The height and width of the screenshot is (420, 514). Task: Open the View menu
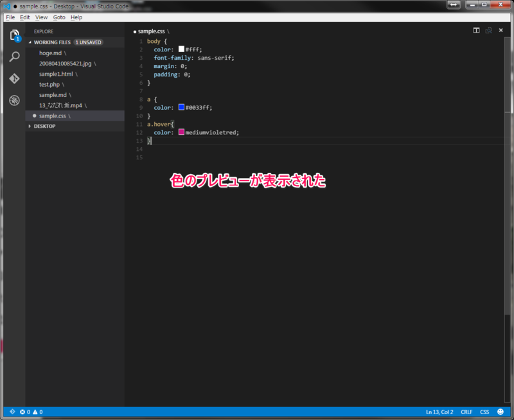point(41,17)
